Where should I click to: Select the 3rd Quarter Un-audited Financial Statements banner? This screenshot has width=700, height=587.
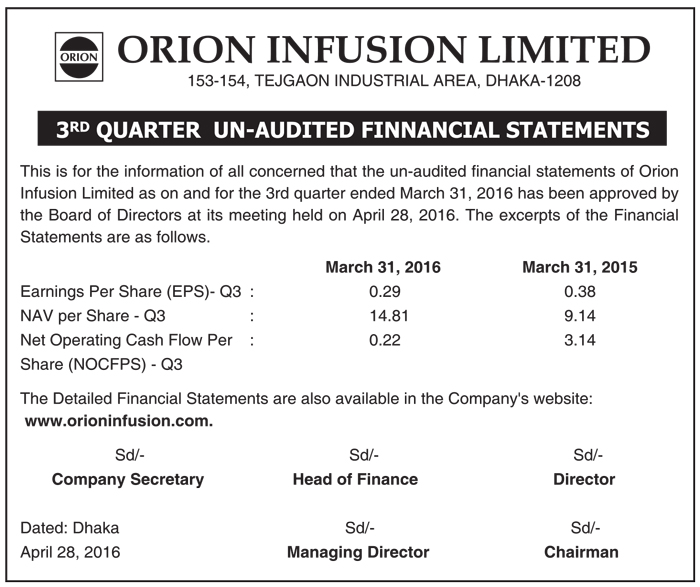pyautogui.click(x=350, y=129)
